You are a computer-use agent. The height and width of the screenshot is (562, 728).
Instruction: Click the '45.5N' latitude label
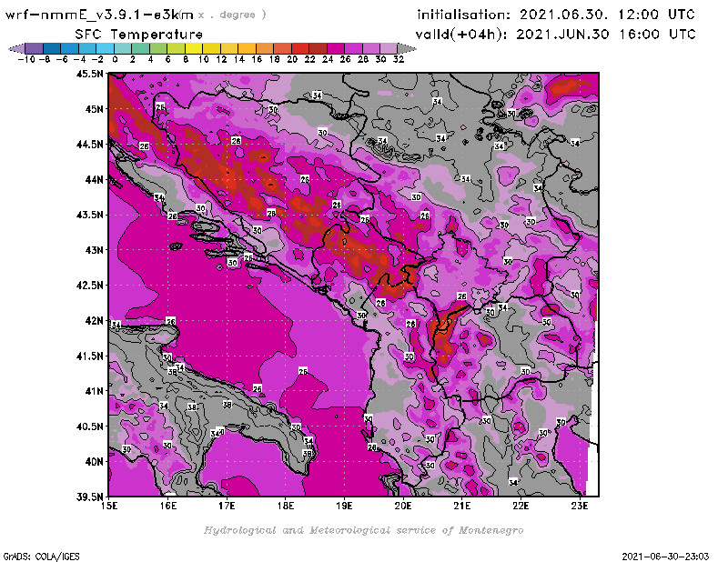click(x=89, y=74)
